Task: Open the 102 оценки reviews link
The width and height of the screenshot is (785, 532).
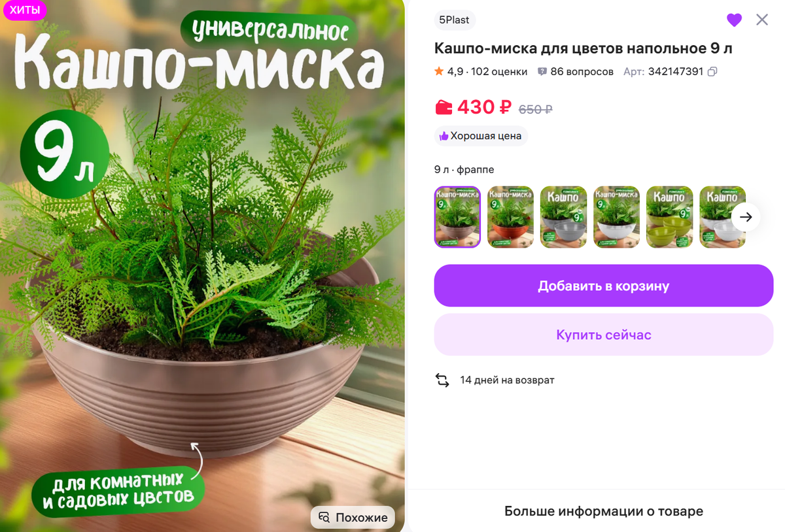Action: click(x=499, y=72)
